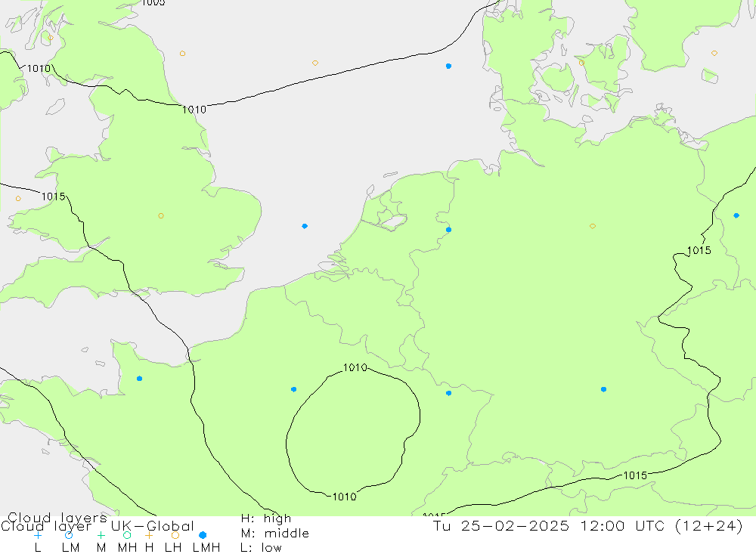Select orange circle marker over the Danish islands
Image resolution: width=756 pixels, height=554 pixels.
click(x=581, y=63)
